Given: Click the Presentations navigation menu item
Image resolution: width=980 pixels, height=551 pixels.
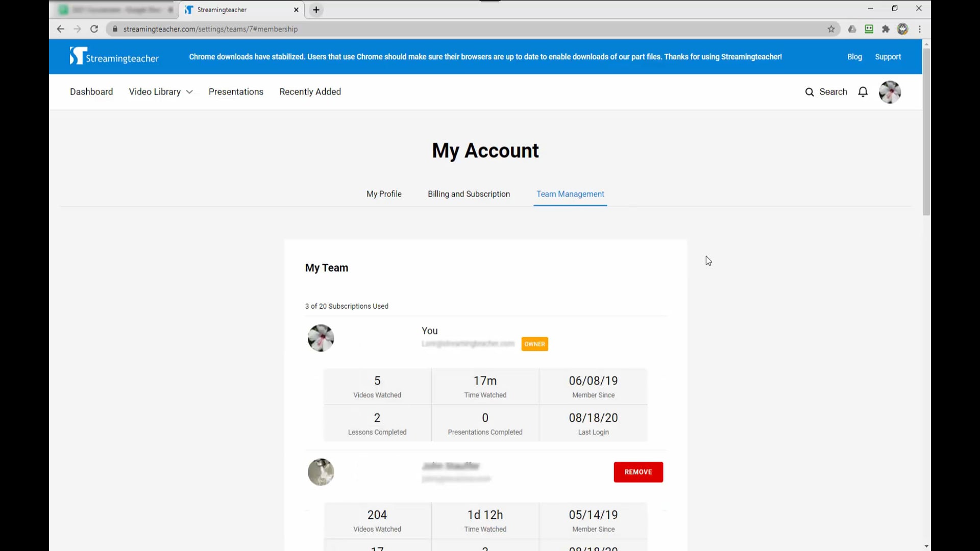Looking at the screenshot, I should pyautogui.click(x=236, y=91).
